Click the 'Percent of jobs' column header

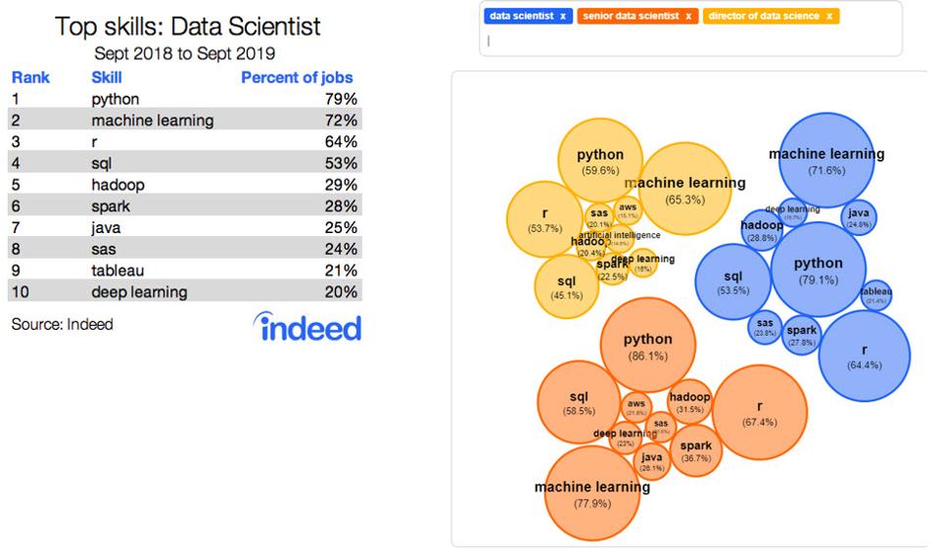coord(297,77)
